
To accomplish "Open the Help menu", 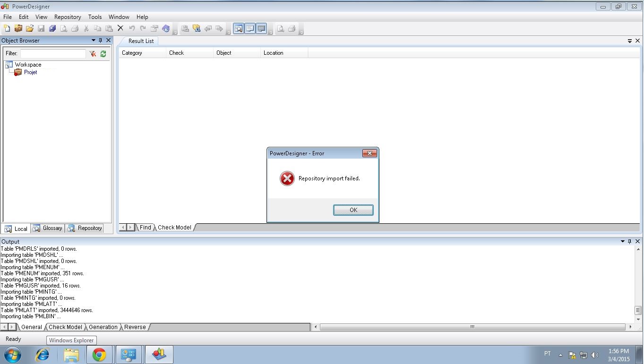I will (142, 17).
